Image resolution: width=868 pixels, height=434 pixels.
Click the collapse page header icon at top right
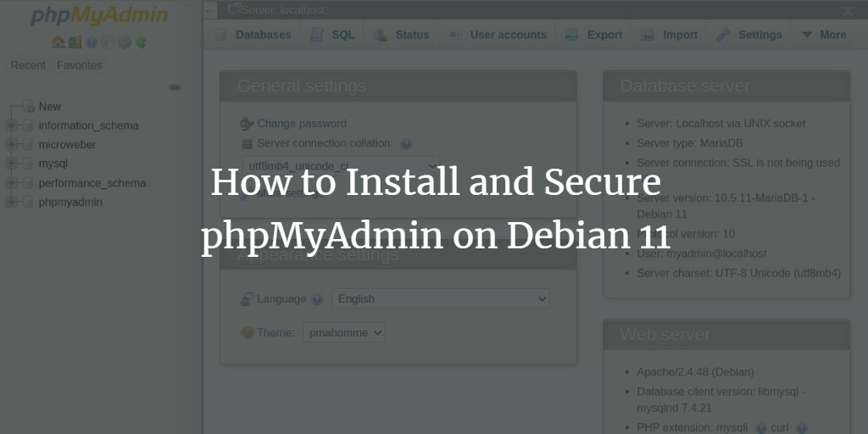(x=848, y=11)
